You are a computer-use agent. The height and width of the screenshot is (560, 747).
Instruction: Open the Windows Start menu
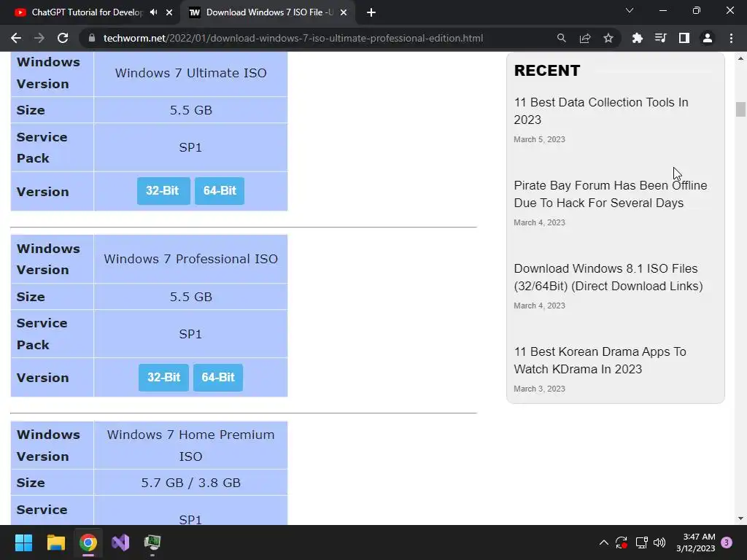[x=23, y=542]
